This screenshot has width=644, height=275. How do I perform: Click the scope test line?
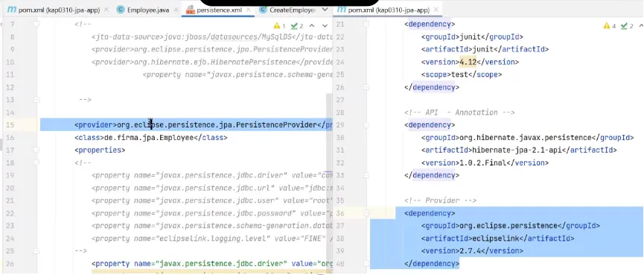[462, 75]
